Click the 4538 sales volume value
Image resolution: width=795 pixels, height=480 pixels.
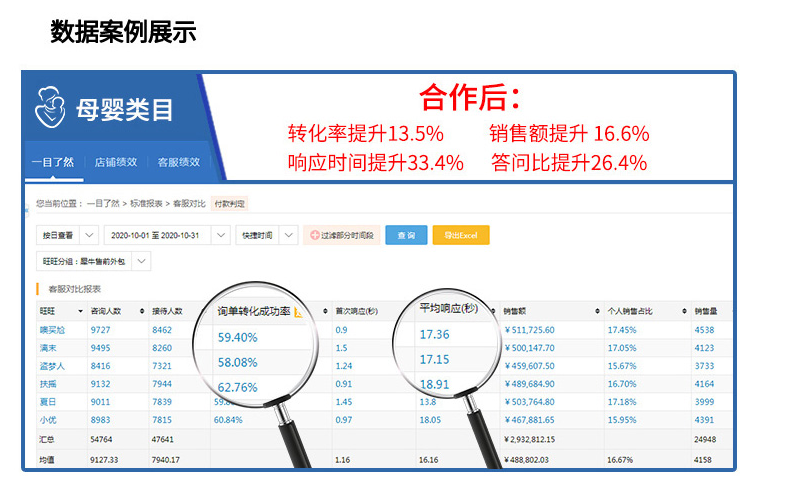pos(704,330)
